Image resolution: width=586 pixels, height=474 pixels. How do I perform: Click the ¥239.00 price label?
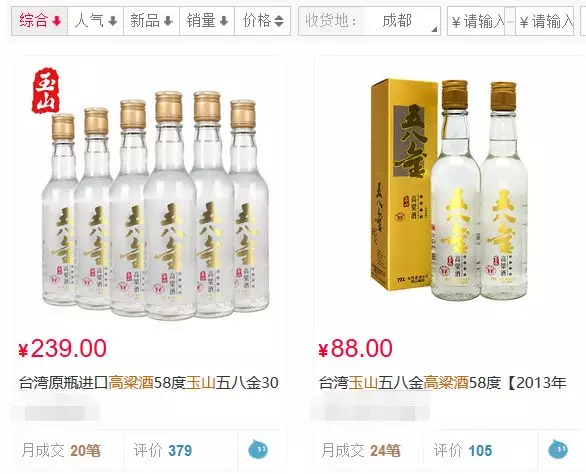coord(63,348)
